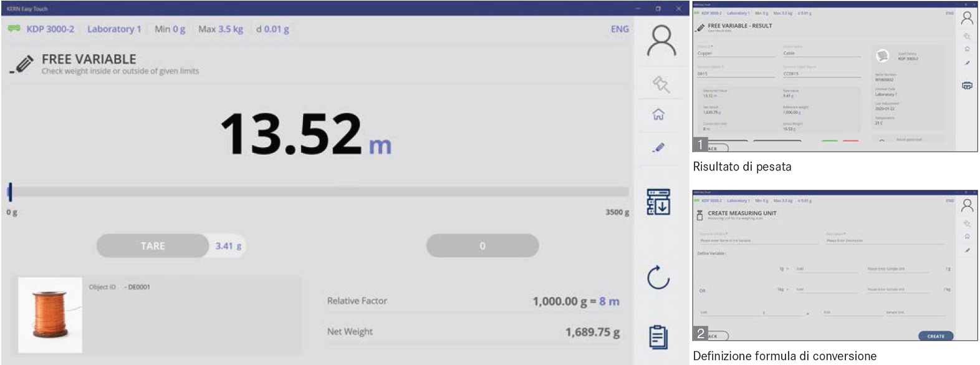Click the save-to-database icon with download arrow

point(658,202)
